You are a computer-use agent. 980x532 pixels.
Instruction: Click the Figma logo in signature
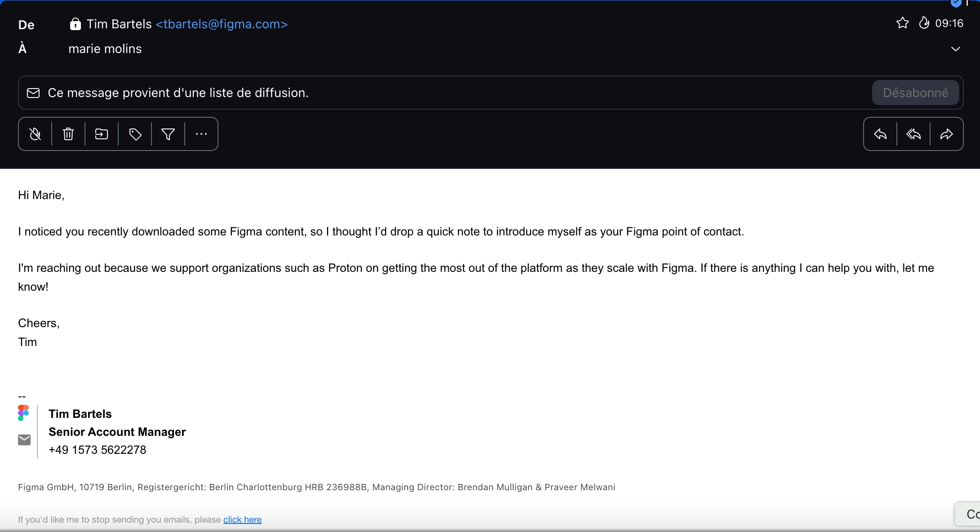[23, 412]
